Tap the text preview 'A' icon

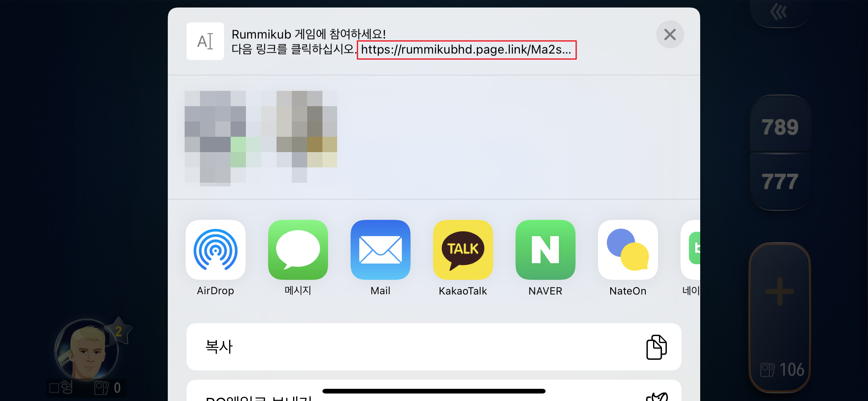click(205, 41)
